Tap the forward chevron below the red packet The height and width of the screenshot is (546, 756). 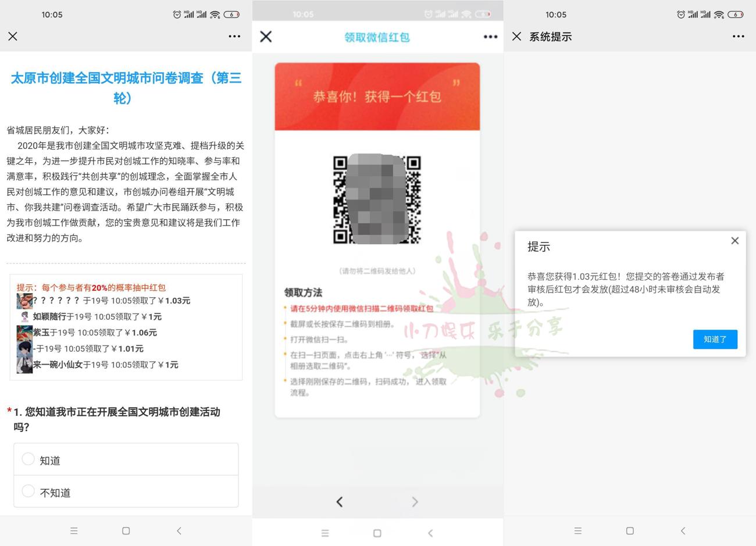tap(415, 501)
